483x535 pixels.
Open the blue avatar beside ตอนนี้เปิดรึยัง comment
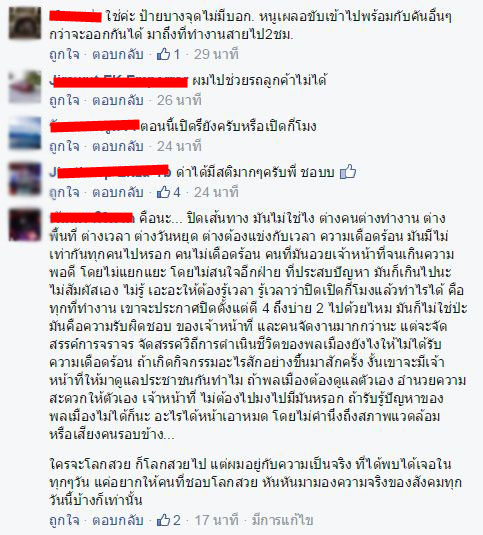pos(25,133)
